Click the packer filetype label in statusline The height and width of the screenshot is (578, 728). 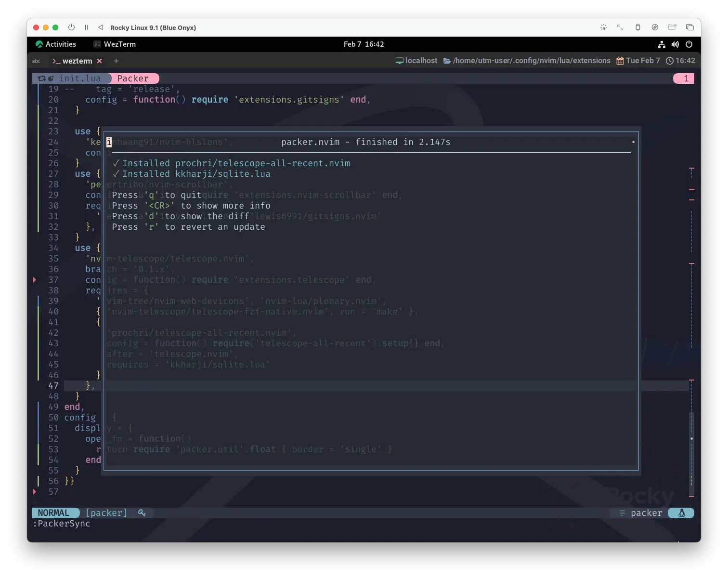tap(646, 513)
